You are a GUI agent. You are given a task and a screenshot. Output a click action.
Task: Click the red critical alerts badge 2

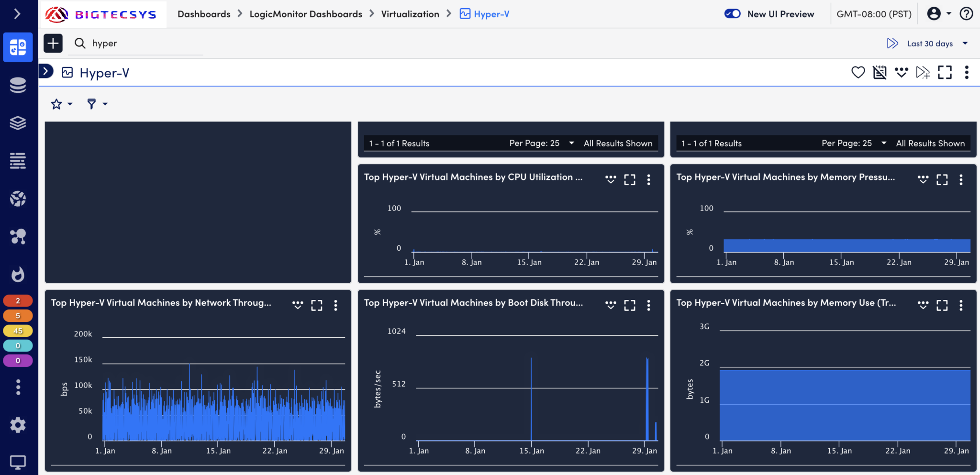coord(18,301)
